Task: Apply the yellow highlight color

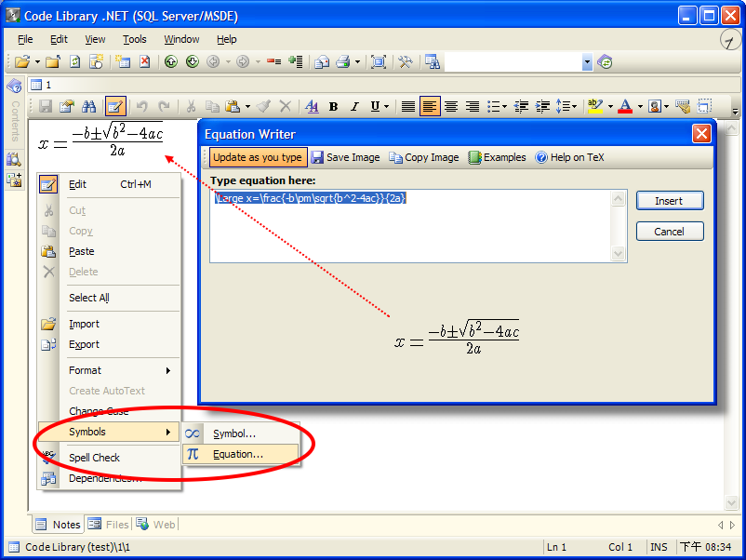Action: coord(595,106)
